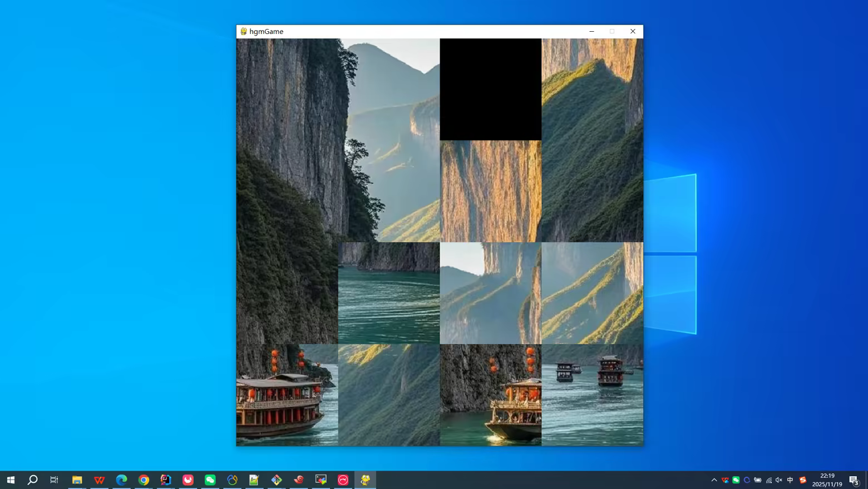Click the black empty puzzle slot

coord(490,89)
